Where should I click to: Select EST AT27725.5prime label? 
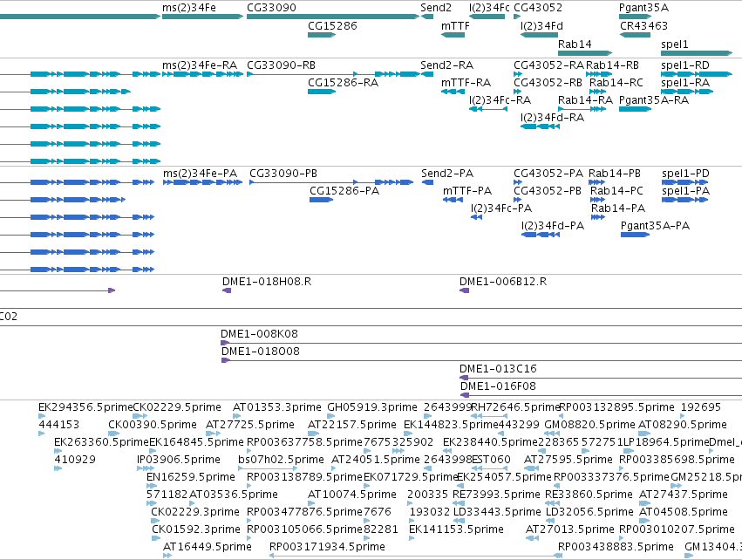[250, 425]
